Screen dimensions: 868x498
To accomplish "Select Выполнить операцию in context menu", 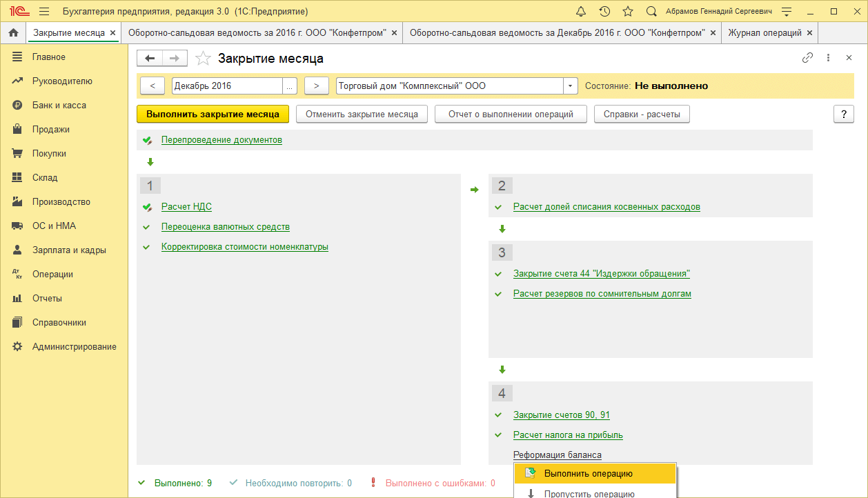I will coord(588,473).
